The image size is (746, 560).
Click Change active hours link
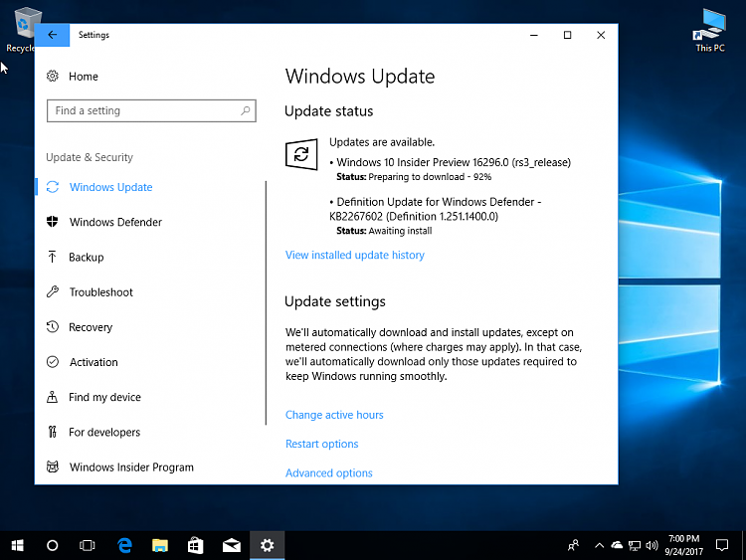click(x=334, y=415)
